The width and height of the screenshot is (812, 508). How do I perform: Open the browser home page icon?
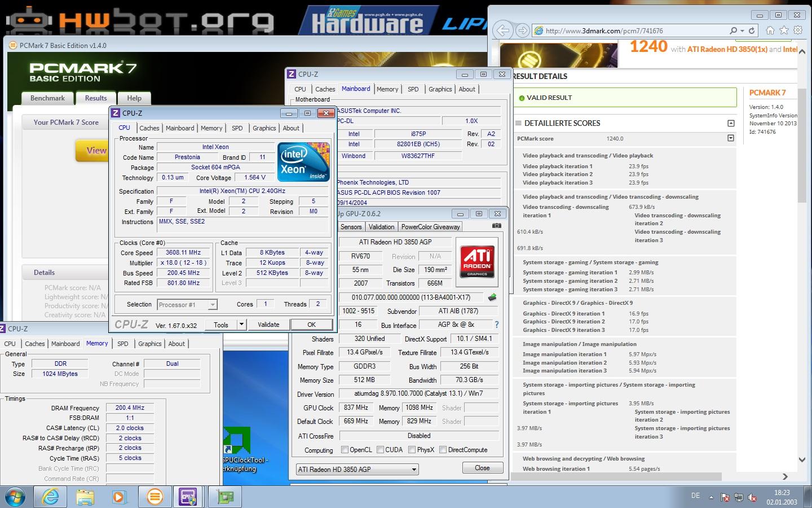coord(770,30)
